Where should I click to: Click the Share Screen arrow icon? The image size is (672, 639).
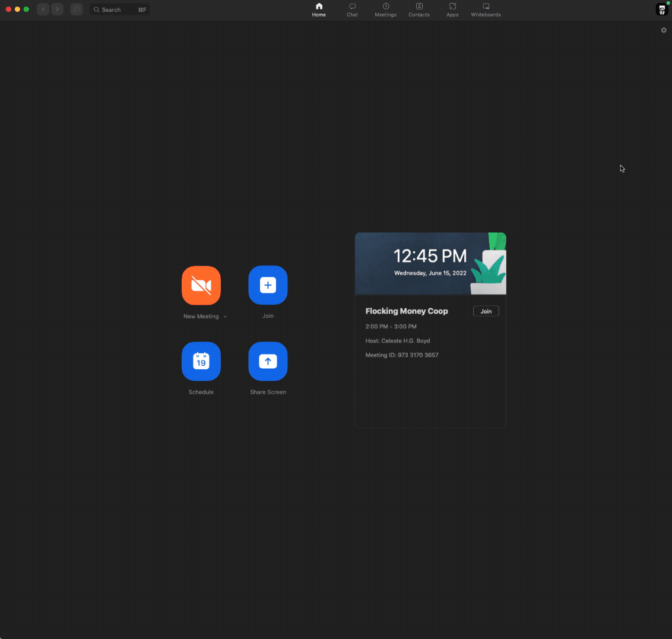coord(268,361)
